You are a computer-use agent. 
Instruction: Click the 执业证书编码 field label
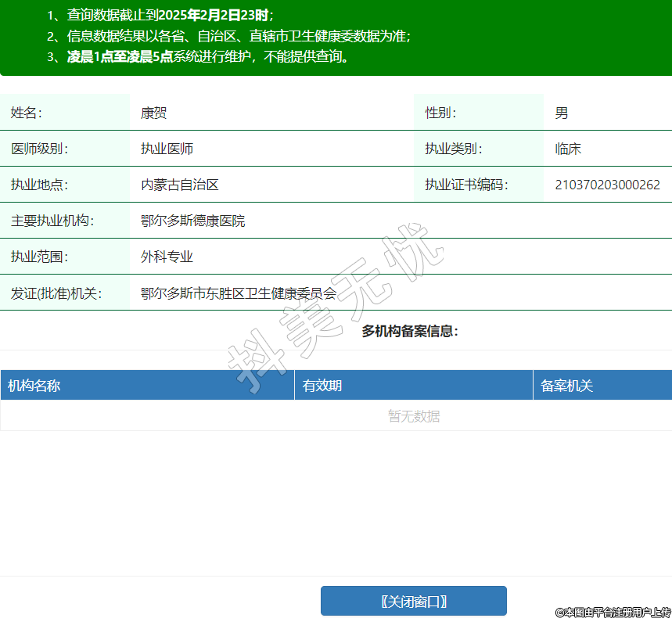pos(466,185)
